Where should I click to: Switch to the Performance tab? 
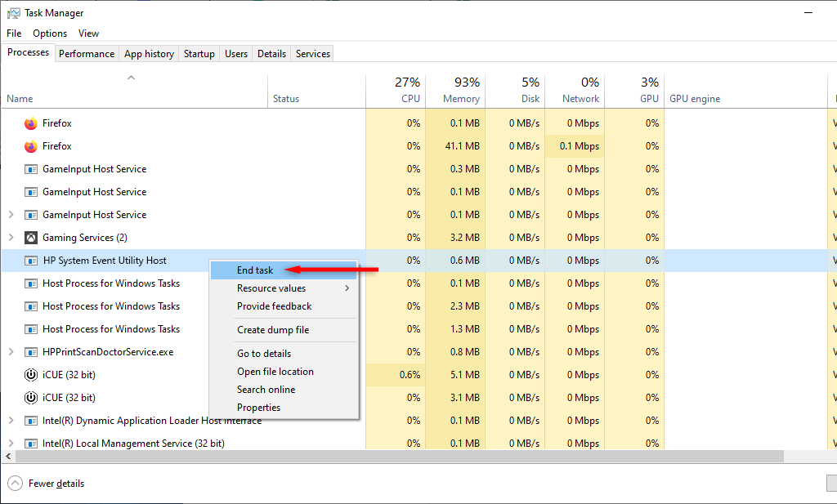(87, 54)
